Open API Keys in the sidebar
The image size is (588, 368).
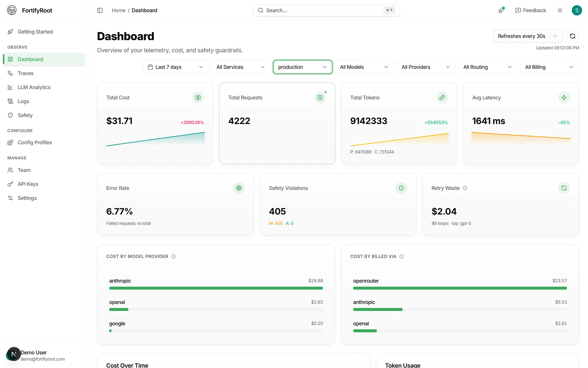coord(44,184)
